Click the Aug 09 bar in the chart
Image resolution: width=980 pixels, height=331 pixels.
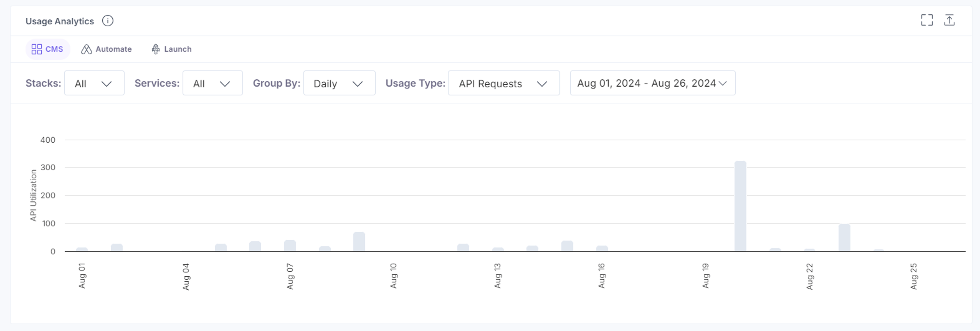click(359, 242)
